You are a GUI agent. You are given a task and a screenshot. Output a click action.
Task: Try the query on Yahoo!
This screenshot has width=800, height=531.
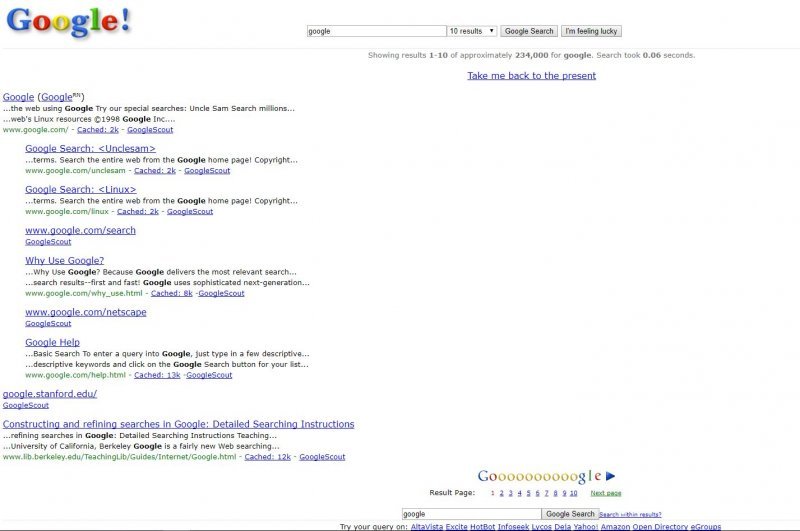click(586, 527)
